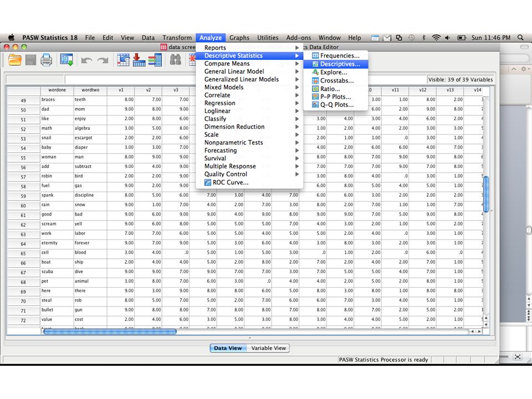Expand the Nonparametric Tests submenu
The image size is (532, 399).
249,142
